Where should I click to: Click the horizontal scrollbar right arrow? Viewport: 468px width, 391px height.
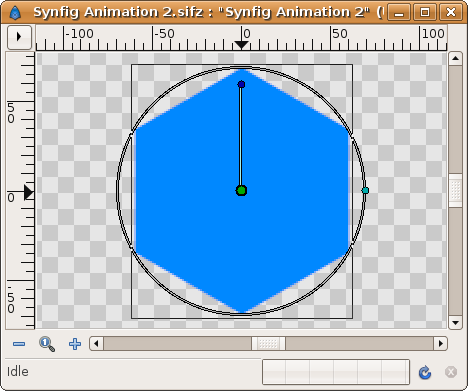tap(441, 343)
